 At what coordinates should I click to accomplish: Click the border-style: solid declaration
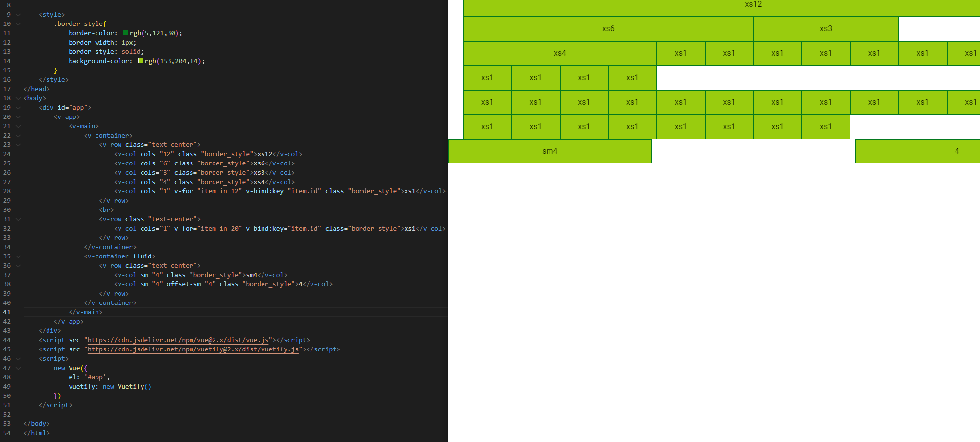point(106,52)
